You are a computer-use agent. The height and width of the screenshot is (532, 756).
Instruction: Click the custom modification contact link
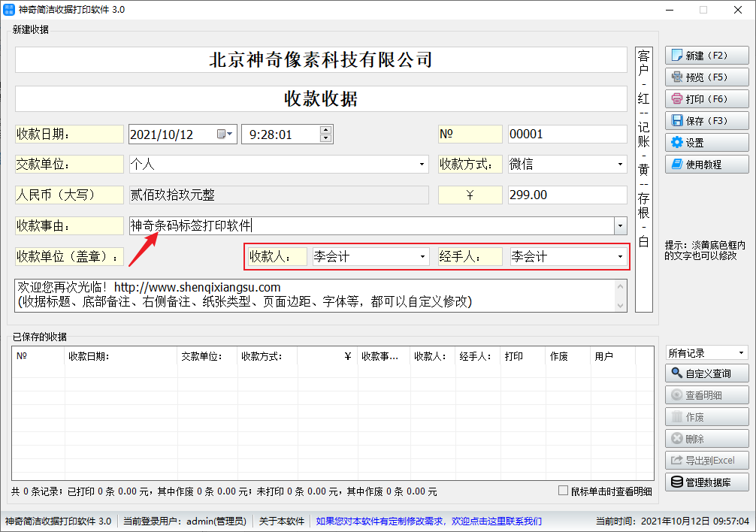pyautogui.click(x=428, y=521)
